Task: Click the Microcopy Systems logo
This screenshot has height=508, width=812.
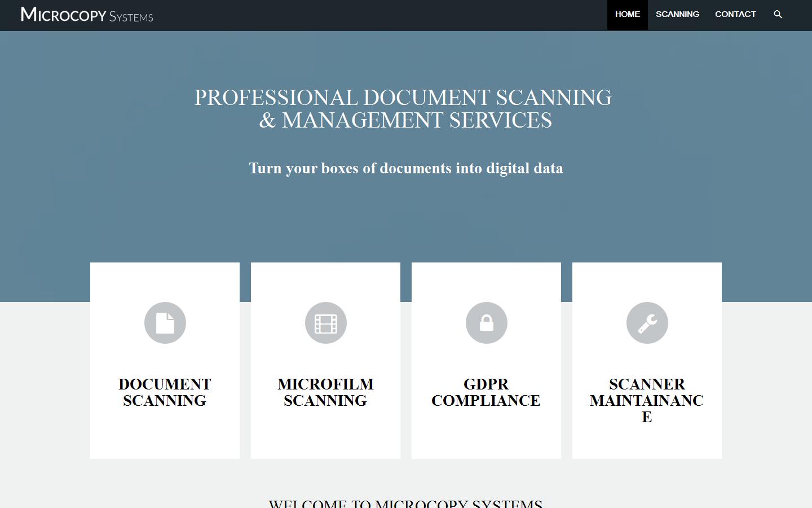Action: tap(86, 15)
